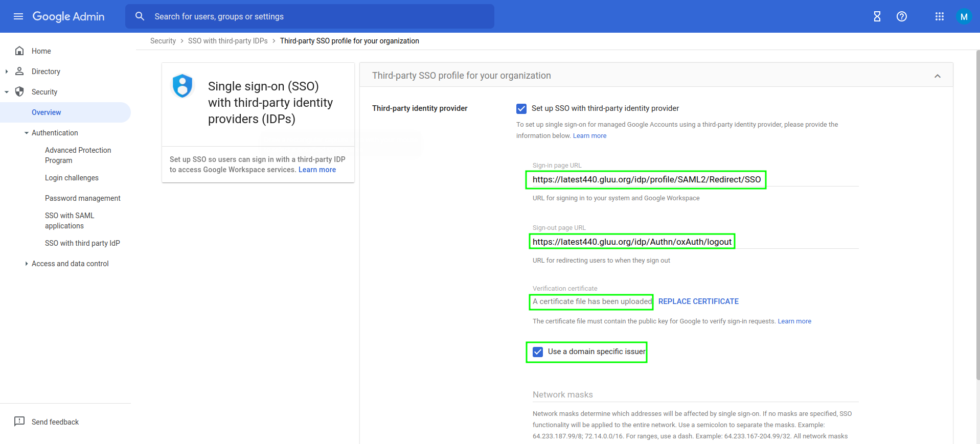Collapse the Third-party SSO profile panel

(937, 76)
